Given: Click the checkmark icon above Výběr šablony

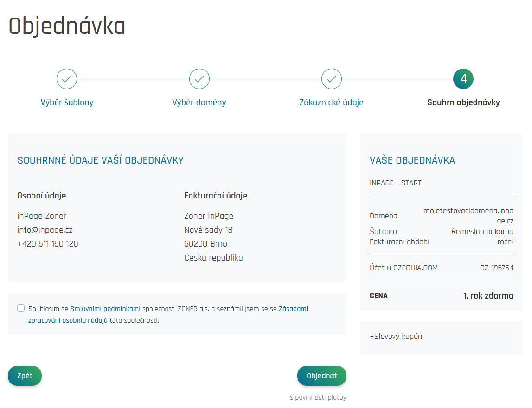Looking at the screenshot, I should tap(67, 79).
